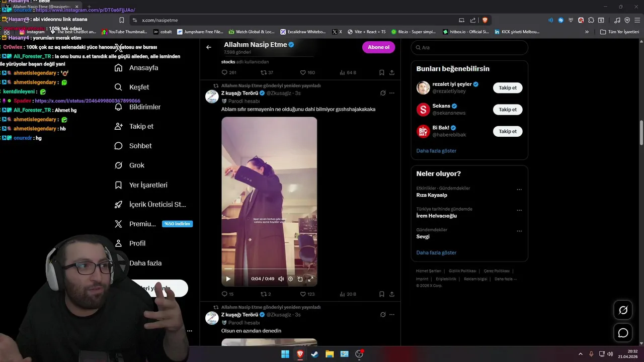Enter fullscreen for the video
The width and height of the screenshot is (644, 362).
310,279
